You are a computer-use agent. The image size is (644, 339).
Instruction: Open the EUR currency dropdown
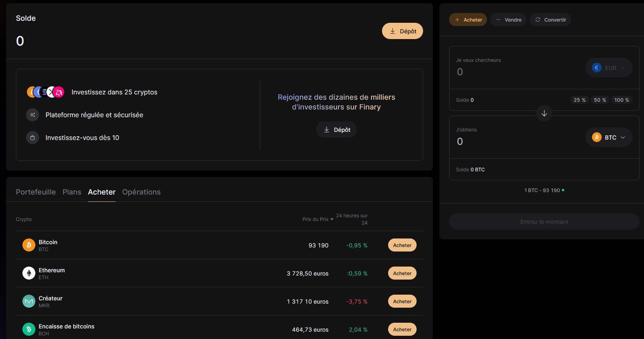click(609, 68)
